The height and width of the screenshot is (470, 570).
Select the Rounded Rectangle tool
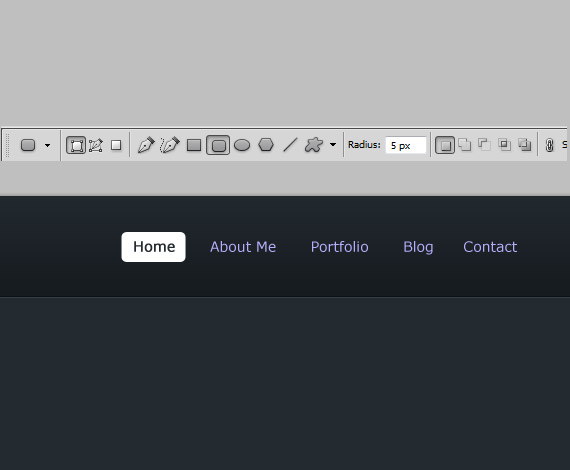(x=218, y=145)
